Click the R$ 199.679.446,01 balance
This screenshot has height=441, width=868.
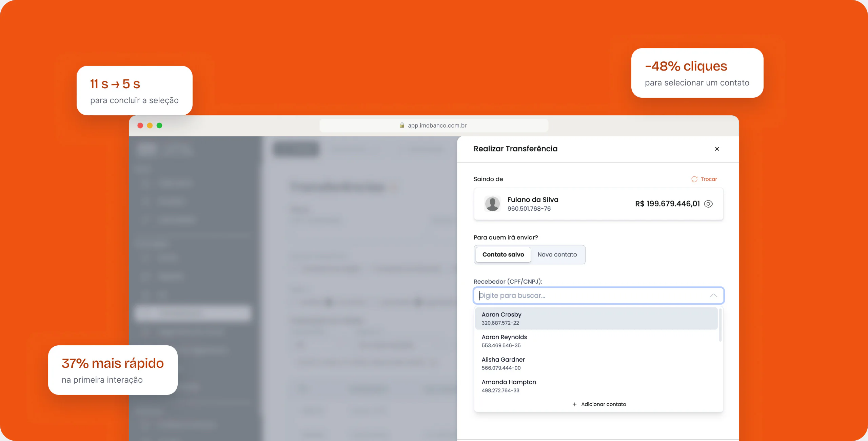click(667, 204)
